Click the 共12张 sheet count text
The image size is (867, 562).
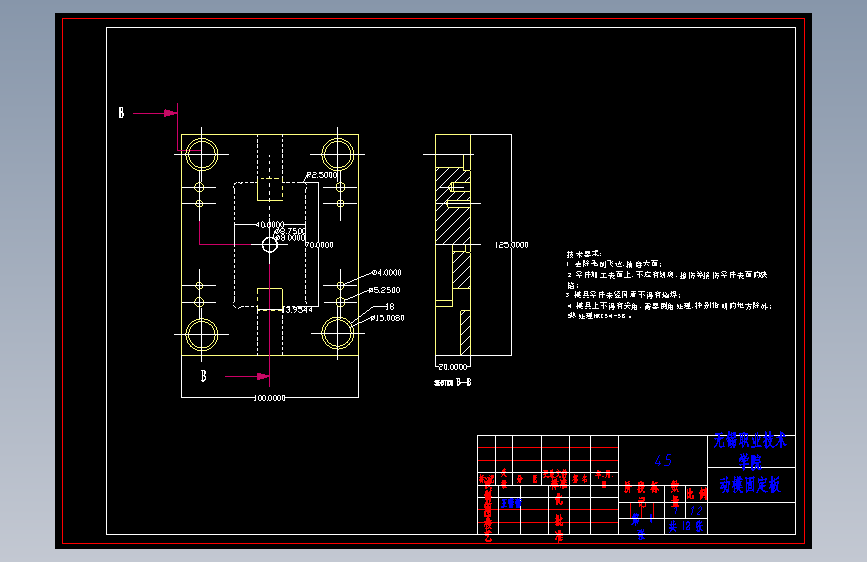[686, 526]
